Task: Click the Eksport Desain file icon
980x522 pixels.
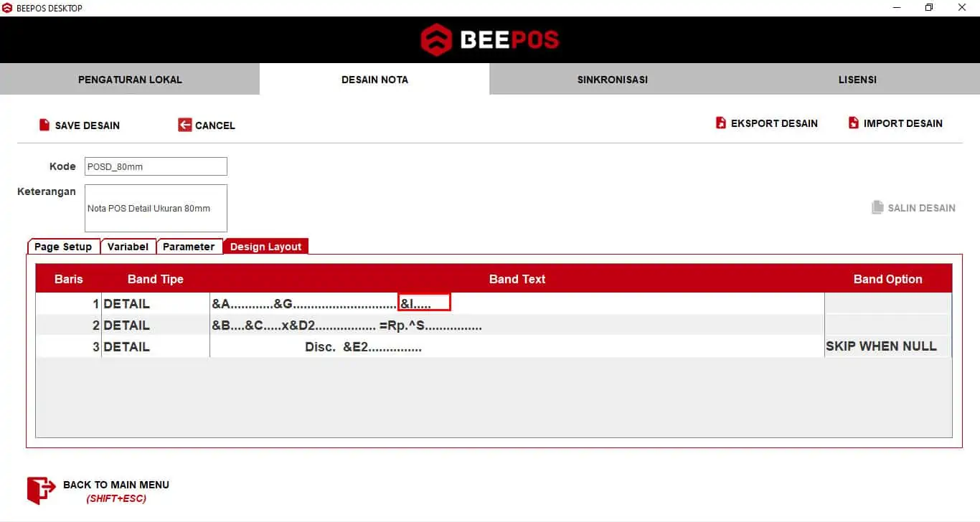Action: (721, 123)
